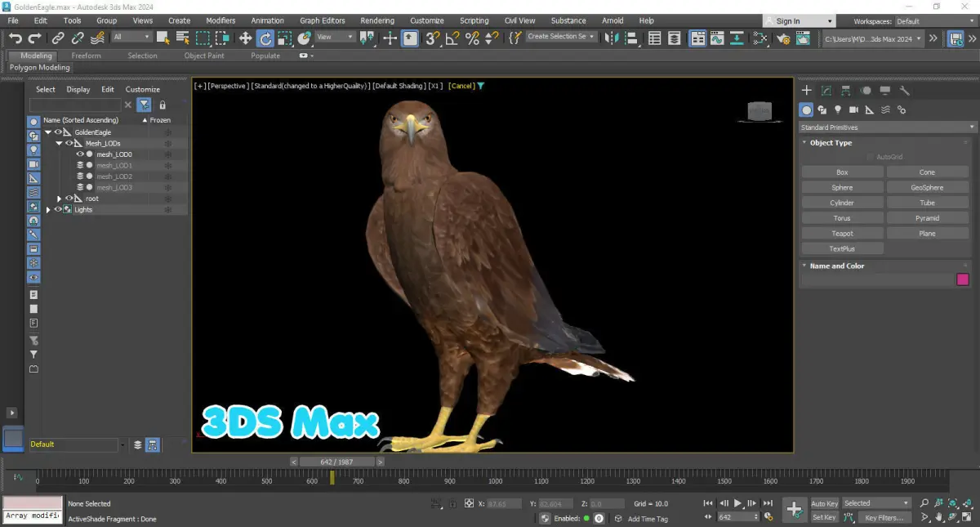Select the Cameras category icon
This screenshot has width=980, height=527.
853,109
